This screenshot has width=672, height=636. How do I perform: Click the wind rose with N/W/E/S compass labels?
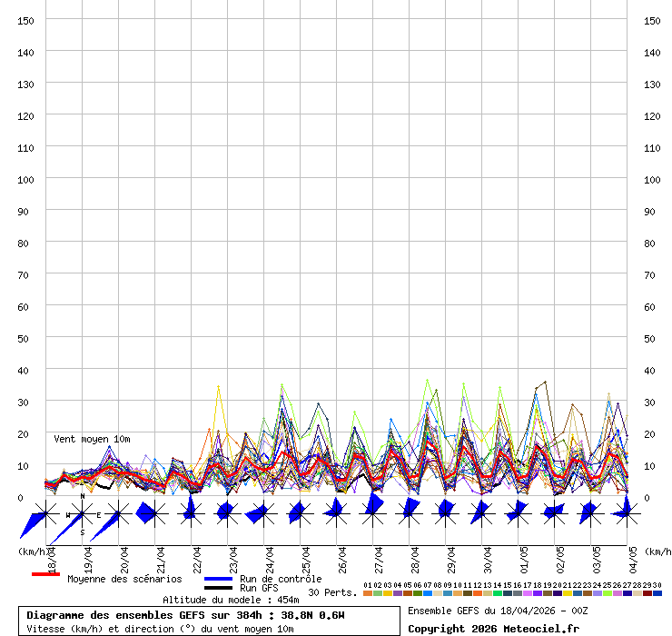(83, 515)
